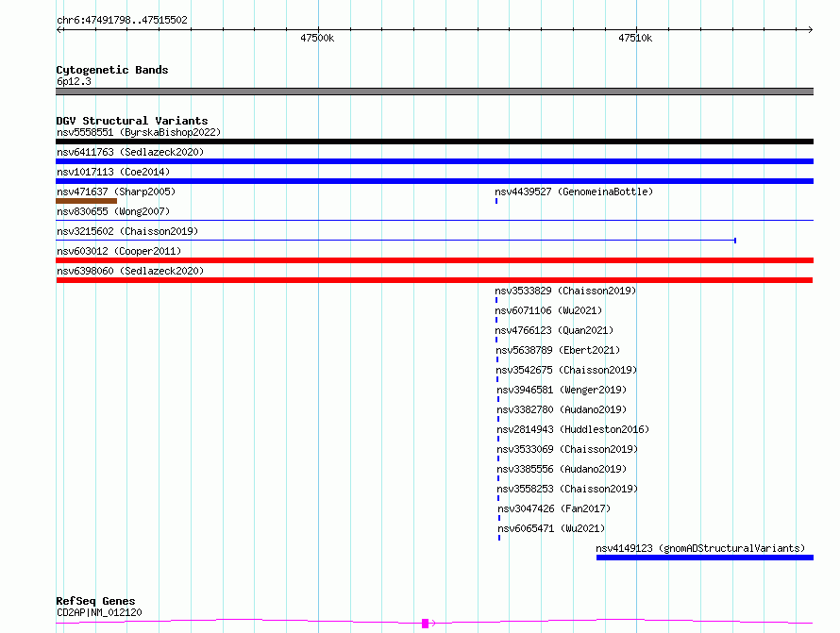Open nsv3946581 (Wenger2019) variant label

[562, 390]
